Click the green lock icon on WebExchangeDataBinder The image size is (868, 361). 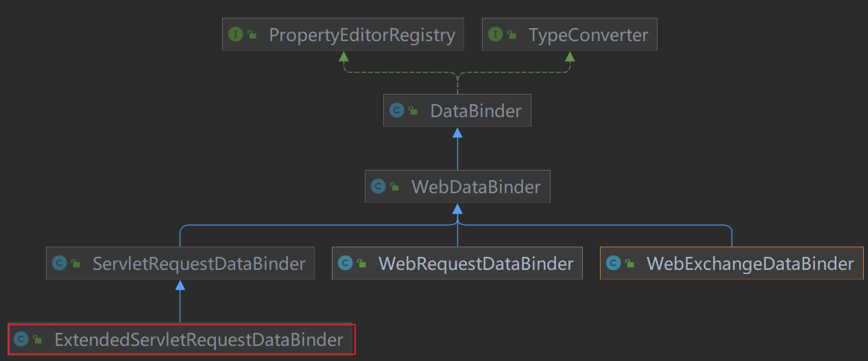(629, 264)
